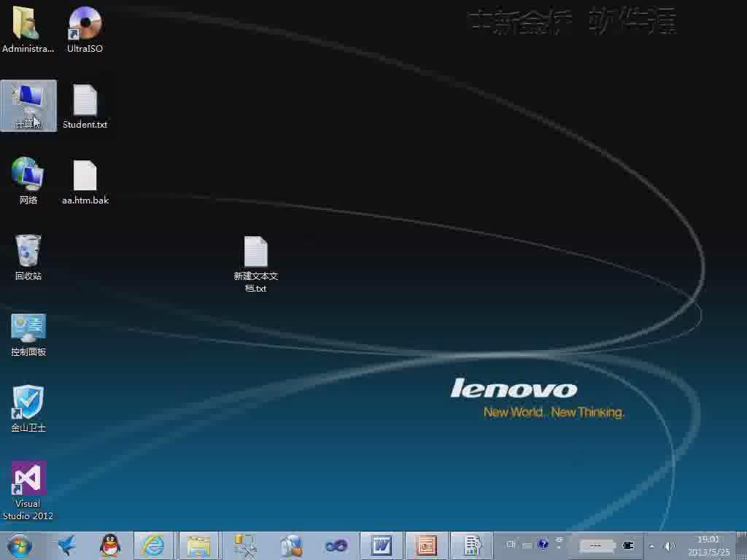This screenshot has height=560, width=747.
Task: Show hidden system tray icons
Action: pyautogui.click(x=651, y=546)
